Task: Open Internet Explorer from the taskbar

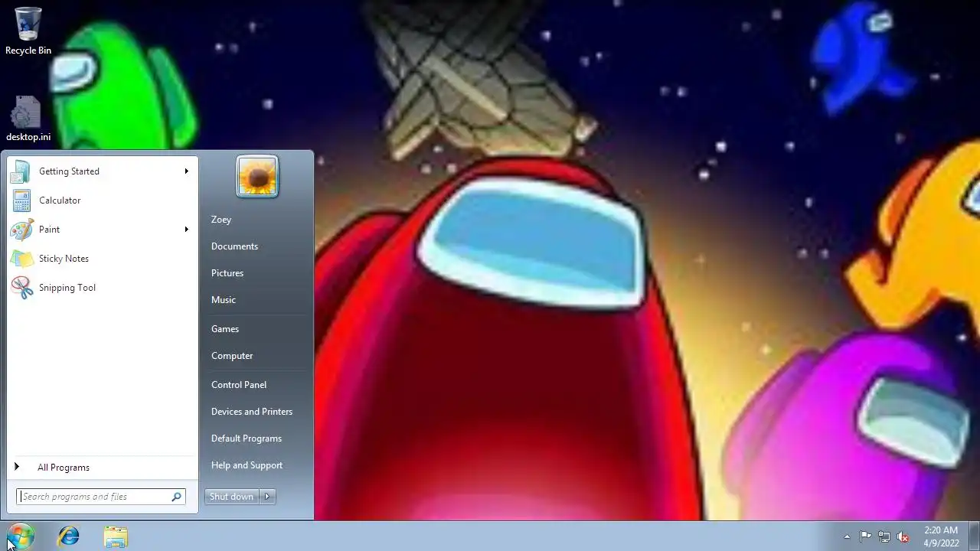Action: tap(69, 536)
